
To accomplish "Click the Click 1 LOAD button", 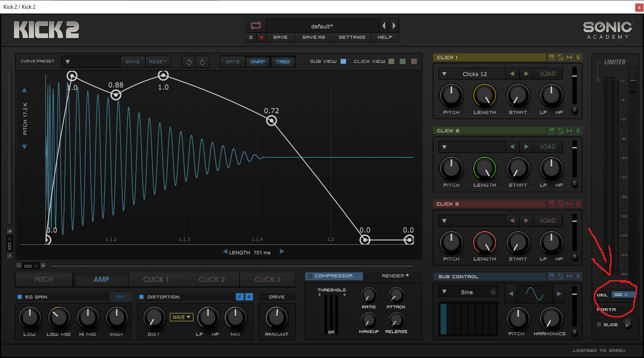I will coord(548,74).
